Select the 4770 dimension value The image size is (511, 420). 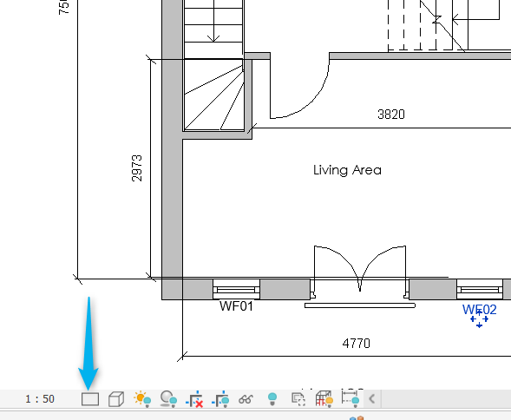(x=357, y=344)
